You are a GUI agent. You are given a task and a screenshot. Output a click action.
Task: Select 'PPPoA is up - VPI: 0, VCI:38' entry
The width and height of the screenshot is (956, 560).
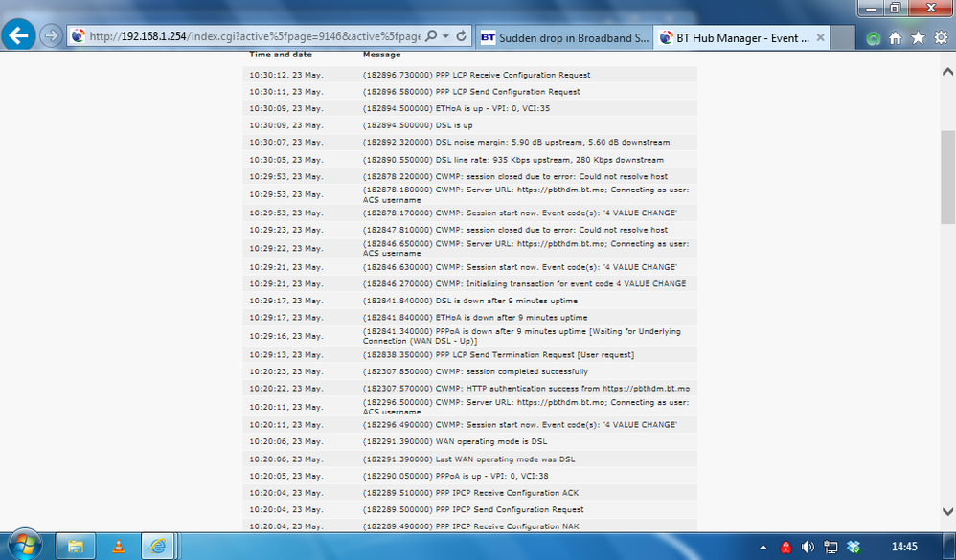(469, 476)
